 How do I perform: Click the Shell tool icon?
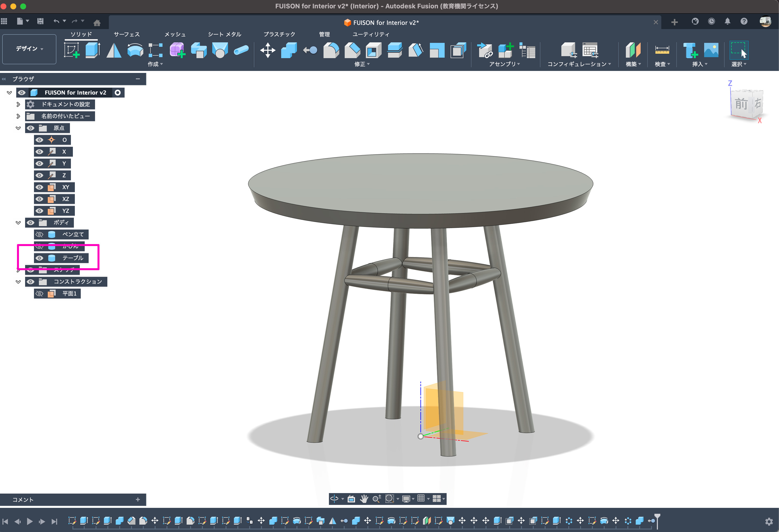(x=373, y=50)
